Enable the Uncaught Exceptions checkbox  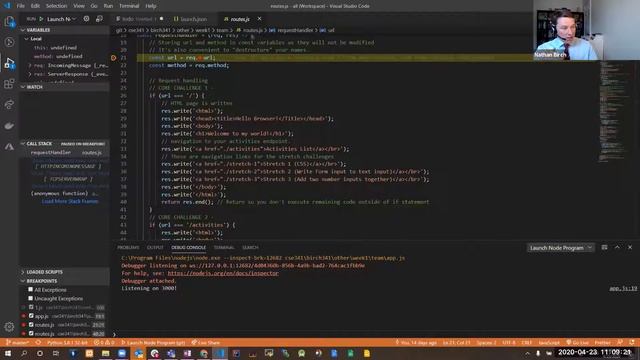pyautogui.click(x=31, y=298)
